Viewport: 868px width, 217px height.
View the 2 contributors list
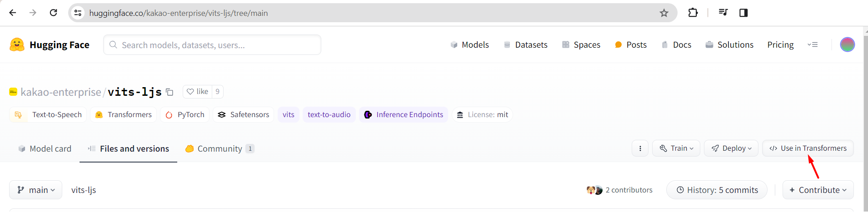(619, 190)
